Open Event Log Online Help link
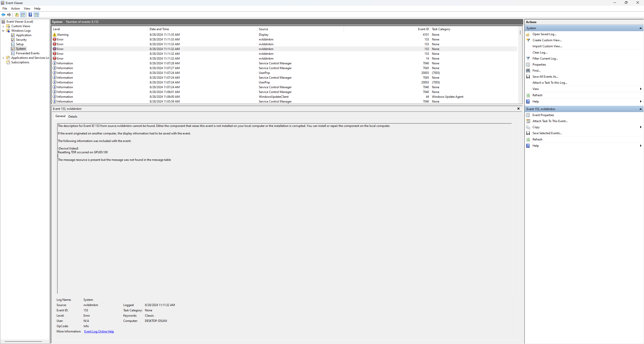Image resolution: width=644 pixels, height=344 pixels. (x=99, y=331)
